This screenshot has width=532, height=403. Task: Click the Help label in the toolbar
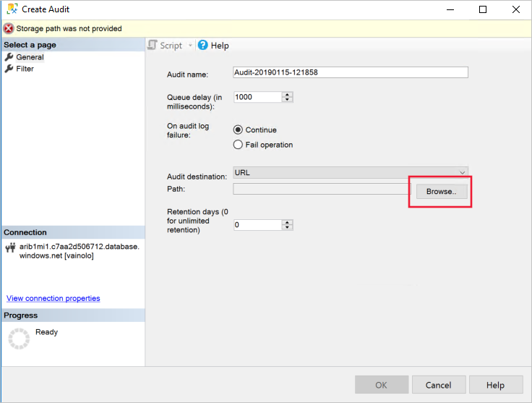pos(220,46)
